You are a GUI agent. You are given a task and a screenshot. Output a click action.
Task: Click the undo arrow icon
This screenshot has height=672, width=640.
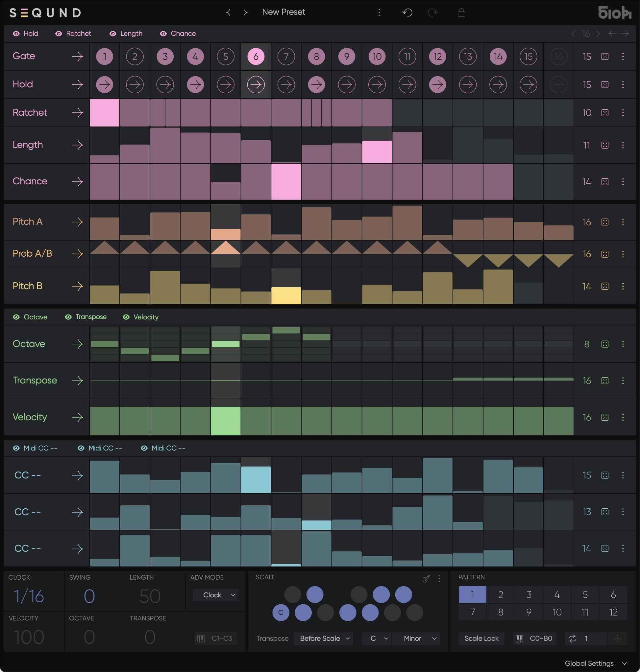coord(407,12)
